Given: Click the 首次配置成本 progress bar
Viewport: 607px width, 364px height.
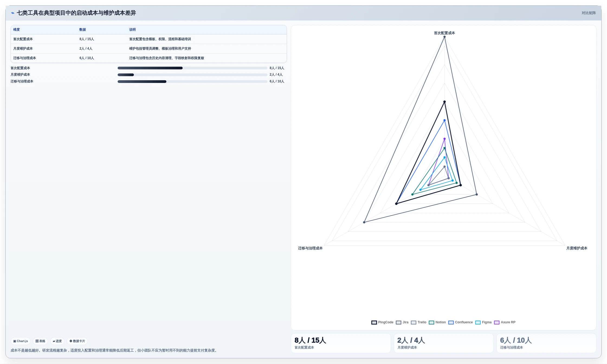Looking at the screenshot, I should [192, 68].
